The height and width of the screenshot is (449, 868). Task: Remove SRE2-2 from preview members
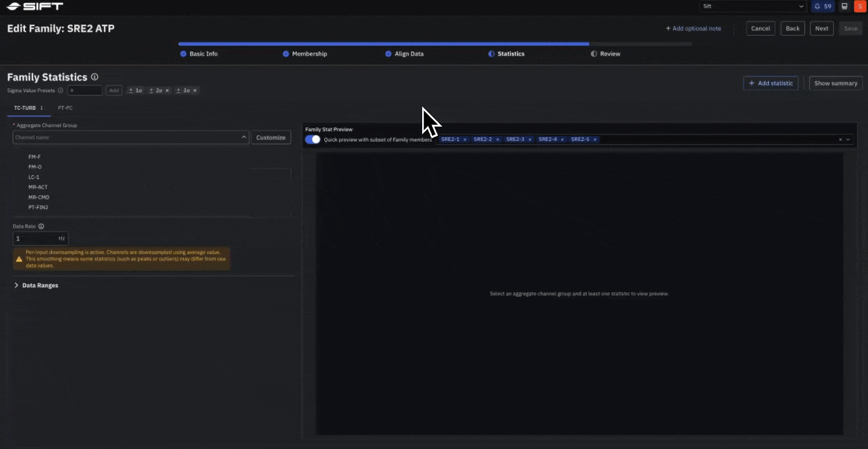pyautogui.click(x=497, y=140)
